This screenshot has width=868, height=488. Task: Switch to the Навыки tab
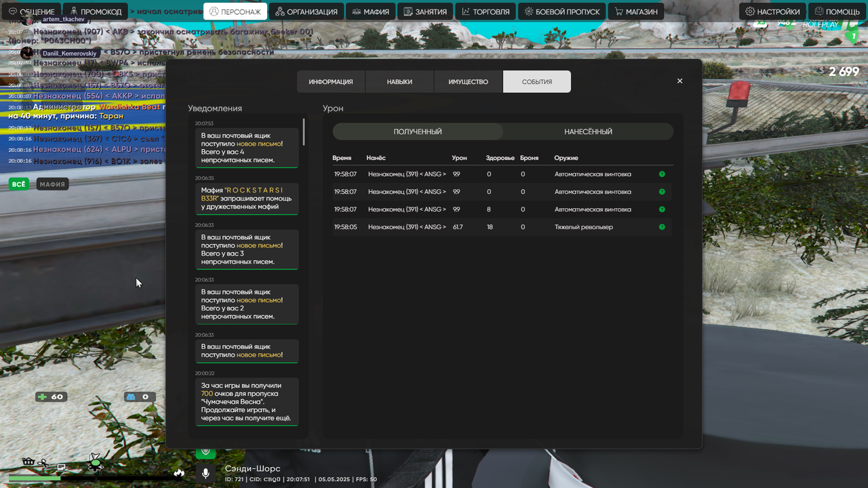(x=399, y=81)
